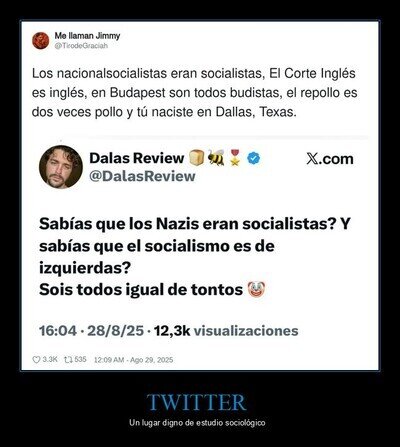Click the bee emoji in display name
400x447 pixels.
tap(216, 158)
